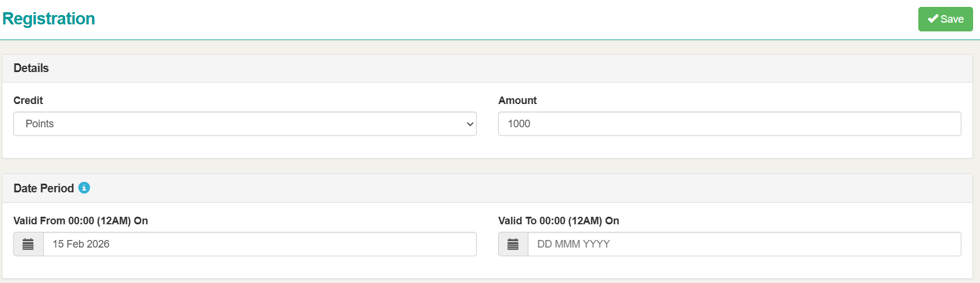The image size is (980, 283).
Task: Click the empty Valid To date field
Action: coord(744,244)
